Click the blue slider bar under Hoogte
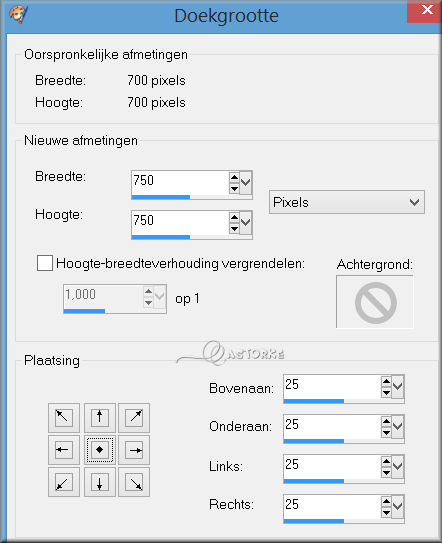442x543 pixels. 161,237
